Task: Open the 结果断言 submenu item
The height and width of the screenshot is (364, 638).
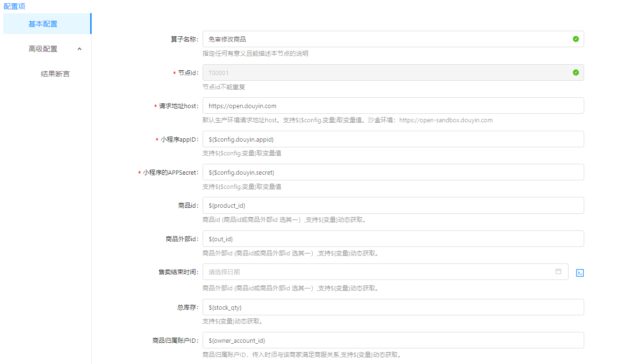Action: point(55,74)
